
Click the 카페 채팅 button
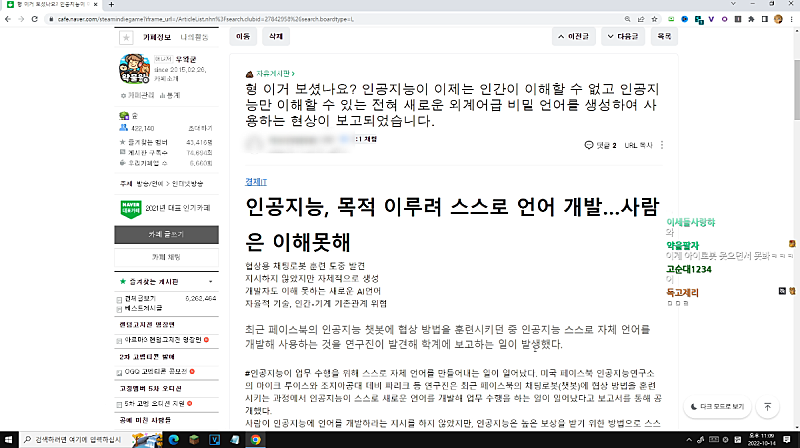tap(166, 257)
